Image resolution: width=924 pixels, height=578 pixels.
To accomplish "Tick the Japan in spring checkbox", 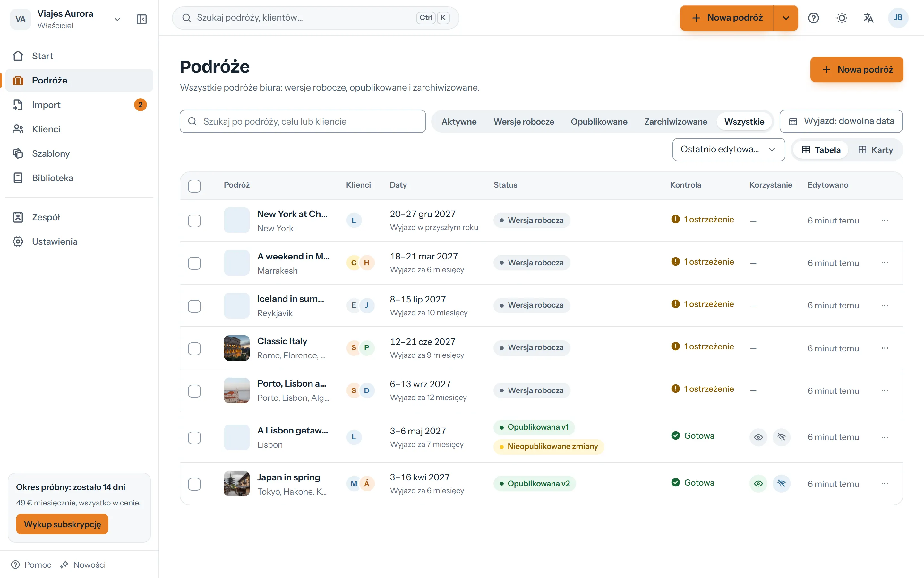I will click(194, 484).
